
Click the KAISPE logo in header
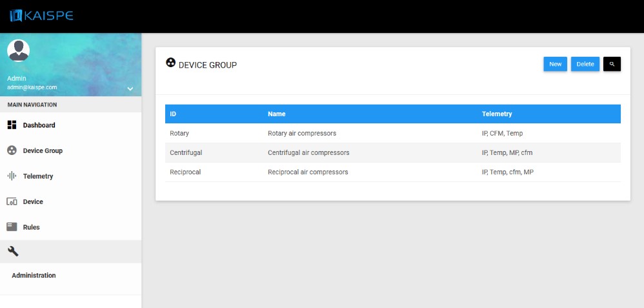(x=42, y=15)
